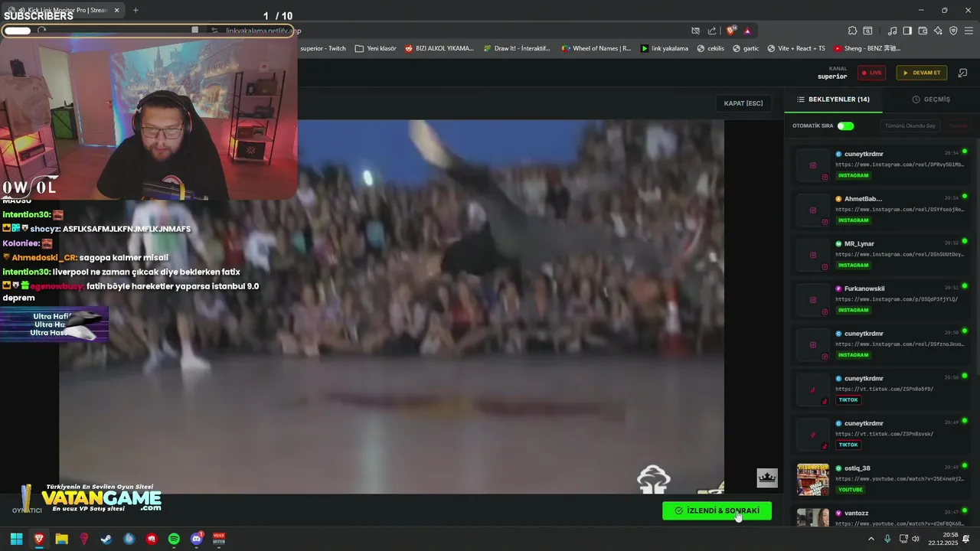
Task: Open the 'link yakalama' bookmark
Action: [x=664, y=48]
